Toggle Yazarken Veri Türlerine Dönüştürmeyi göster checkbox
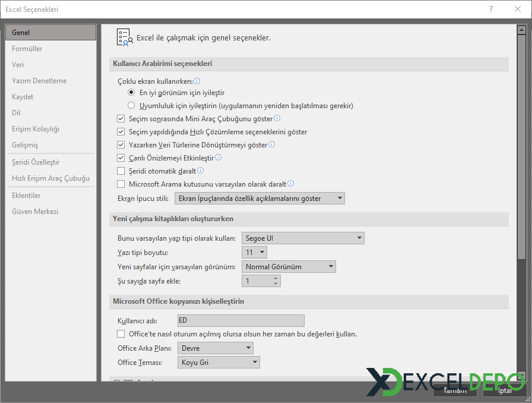532x403 pixels. click(x=121, y=145)
